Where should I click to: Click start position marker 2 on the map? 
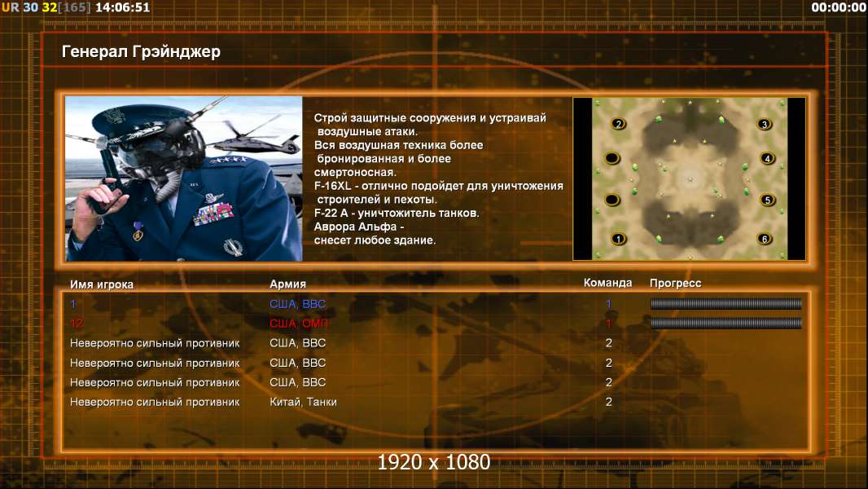618,124
